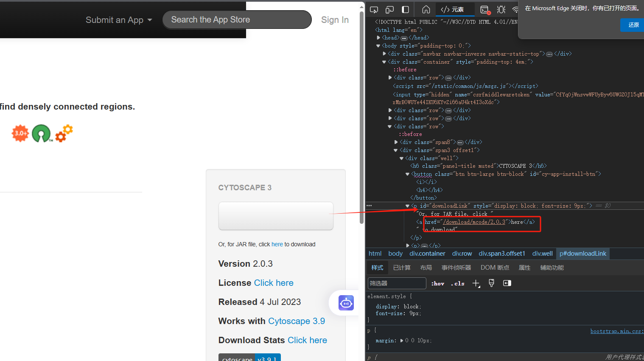Click the 还原 restore button

[x=633, y=25]
